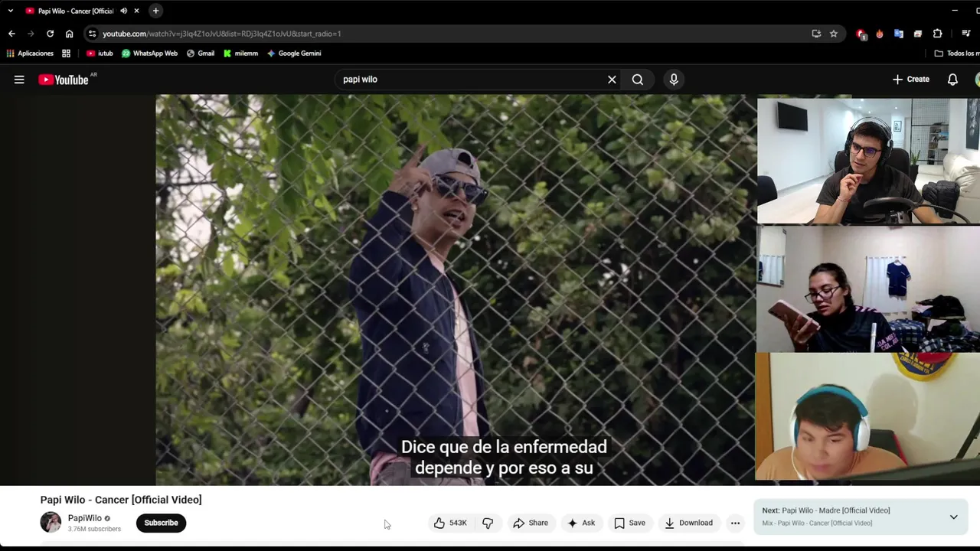Go to the YouTube home logo
Viewport: 980px width, 551px height.
tap(64, 80)
